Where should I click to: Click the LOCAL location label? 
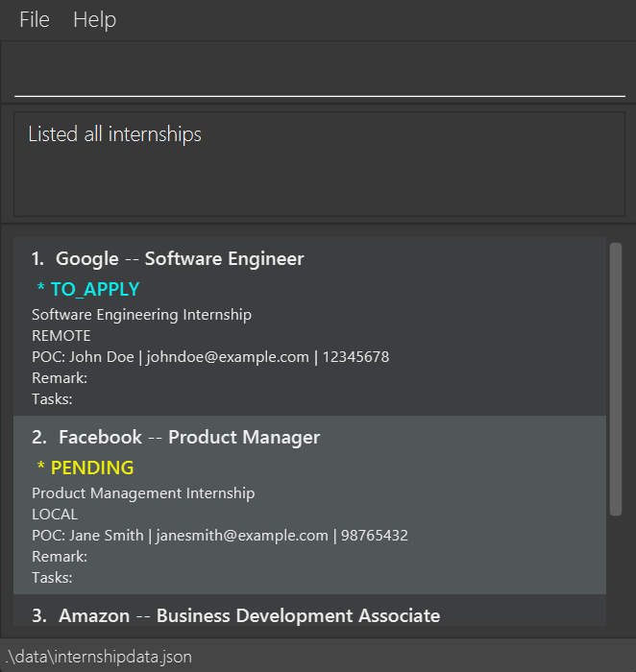55,515
